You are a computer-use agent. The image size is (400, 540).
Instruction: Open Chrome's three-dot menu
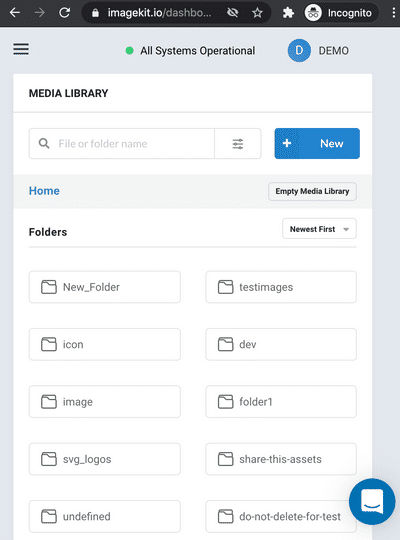point(393,13)
